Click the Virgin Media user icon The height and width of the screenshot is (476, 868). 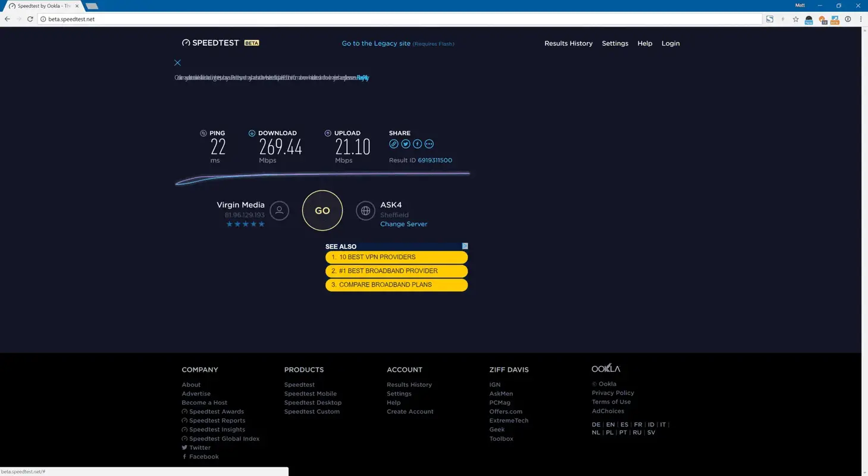coord(280,211)
